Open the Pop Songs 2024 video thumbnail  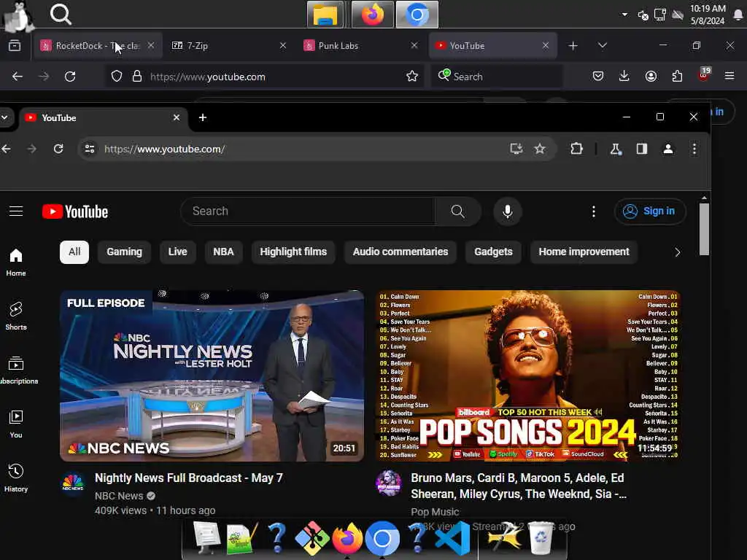528,376
